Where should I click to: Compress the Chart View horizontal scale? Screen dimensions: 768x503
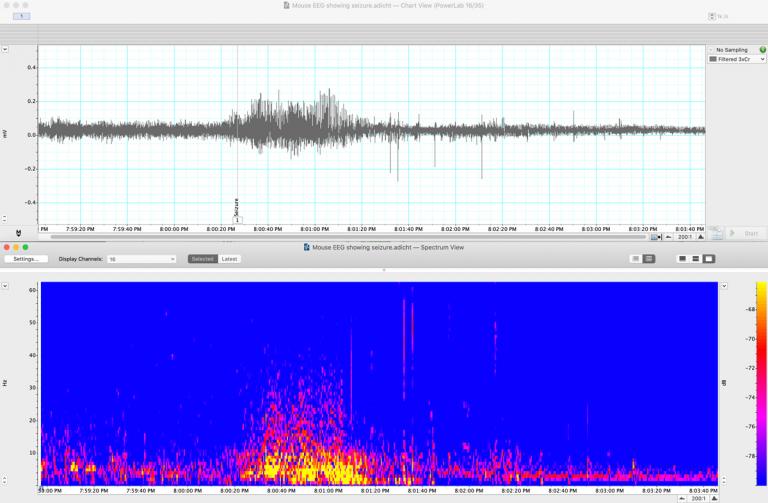coord(669,237)
